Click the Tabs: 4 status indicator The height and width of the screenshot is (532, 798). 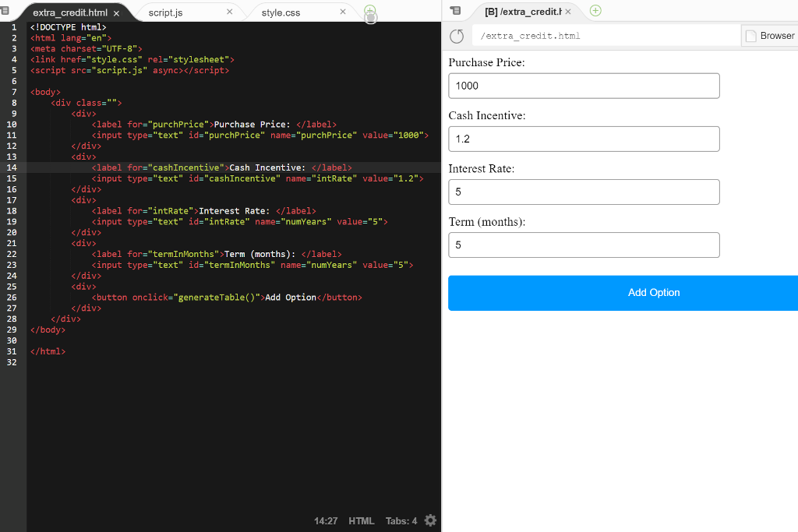pos(400,520)
